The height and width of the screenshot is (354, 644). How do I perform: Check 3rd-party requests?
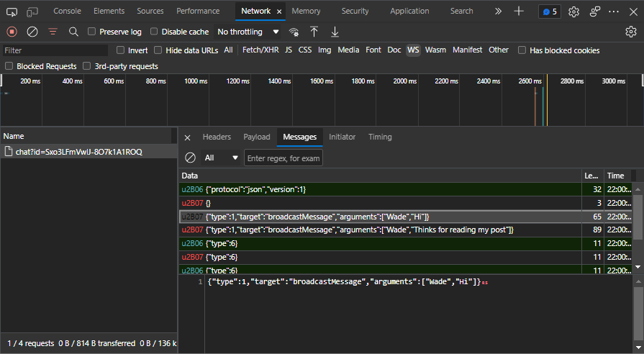tap(86, 66)
